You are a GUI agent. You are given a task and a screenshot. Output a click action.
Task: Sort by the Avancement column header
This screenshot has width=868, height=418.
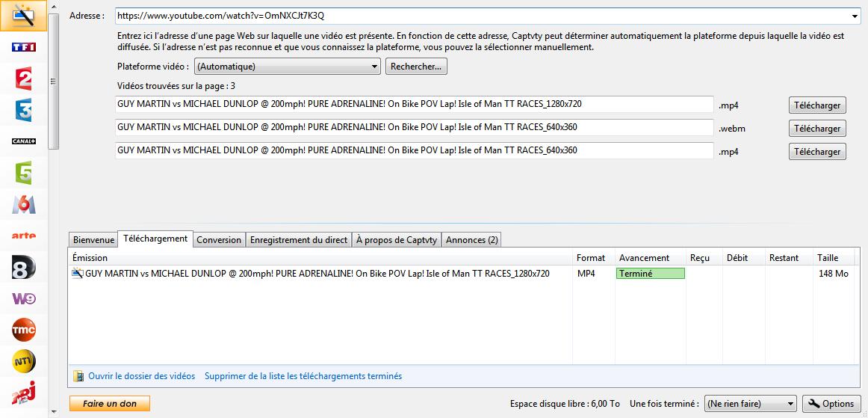point(651,258)
